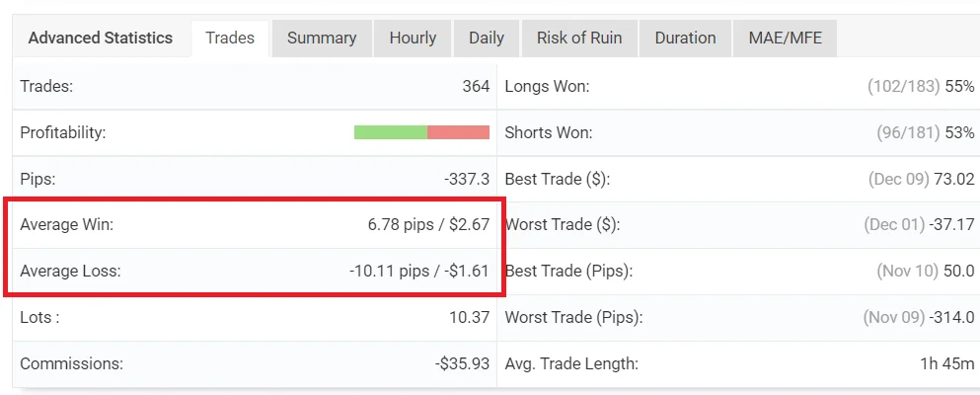Switch to the Duration tab

tap(685, 39)
